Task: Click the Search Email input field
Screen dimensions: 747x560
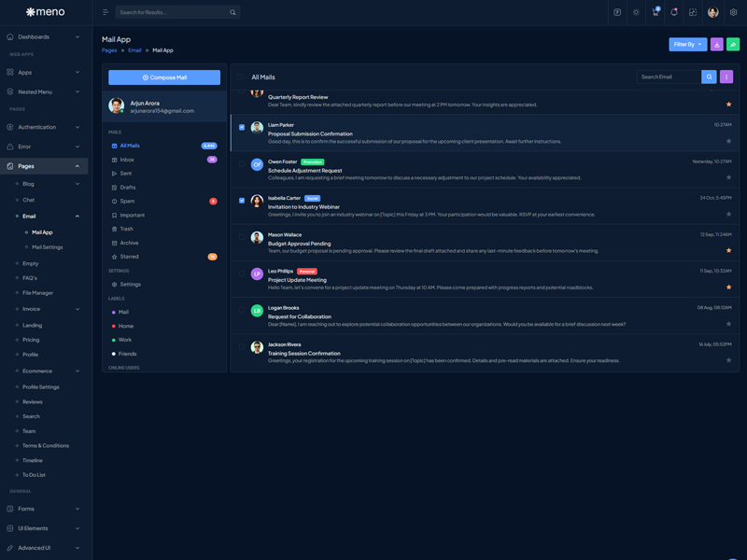Action: [668, 77]
